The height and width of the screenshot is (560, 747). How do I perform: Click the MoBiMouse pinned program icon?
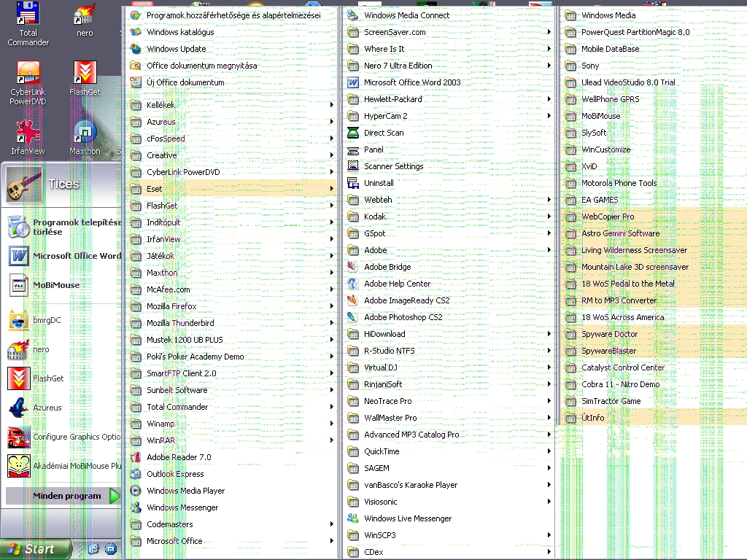(x=18, y=285)
